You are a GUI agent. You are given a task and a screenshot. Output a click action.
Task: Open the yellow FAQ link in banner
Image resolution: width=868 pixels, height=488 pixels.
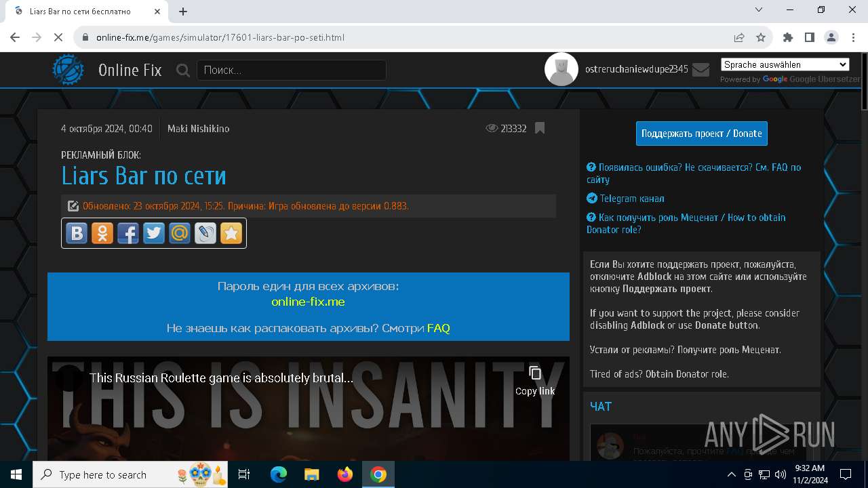coord(438,328)
